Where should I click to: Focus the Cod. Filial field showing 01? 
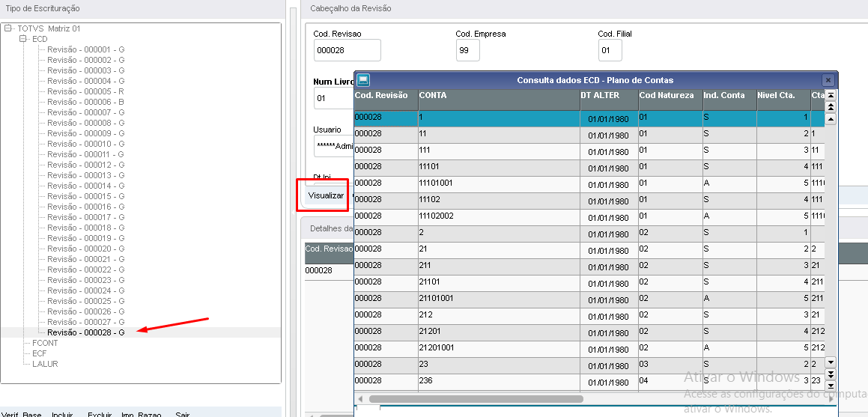(610, 50)
